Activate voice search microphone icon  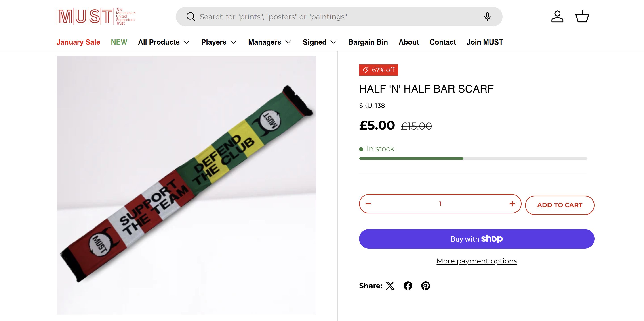[487, 17]
